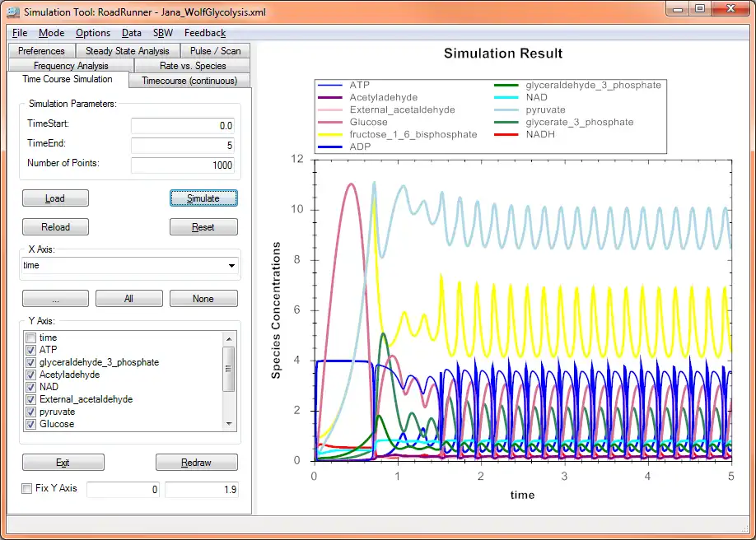Click the Reload button
This screenshot has width=756, height=540.
(55, 226)
